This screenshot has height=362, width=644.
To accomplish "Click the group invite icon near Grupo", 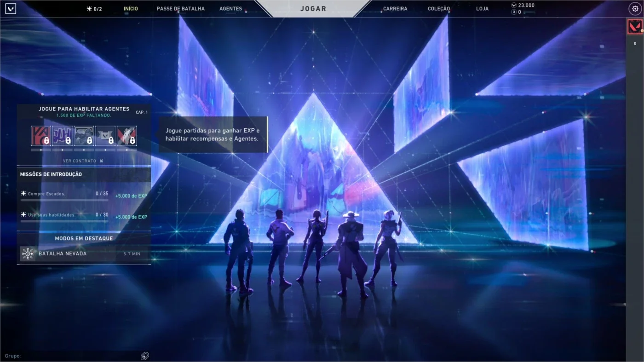I will [x=145, y=356].
